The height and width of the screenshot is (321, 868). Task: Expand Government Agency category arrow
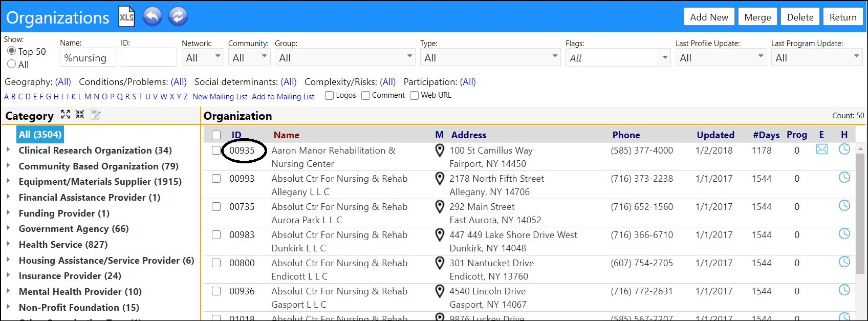coord(8,228)
